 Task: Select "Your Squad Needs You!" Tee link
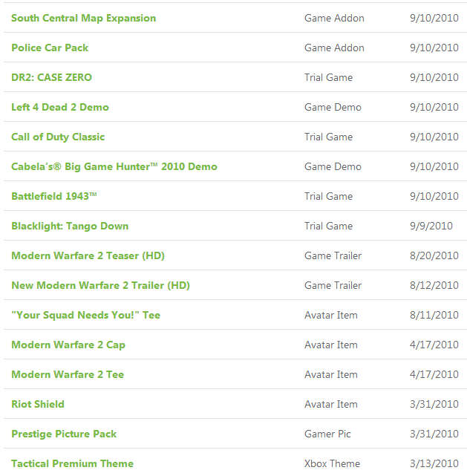[x=85, y=315]
